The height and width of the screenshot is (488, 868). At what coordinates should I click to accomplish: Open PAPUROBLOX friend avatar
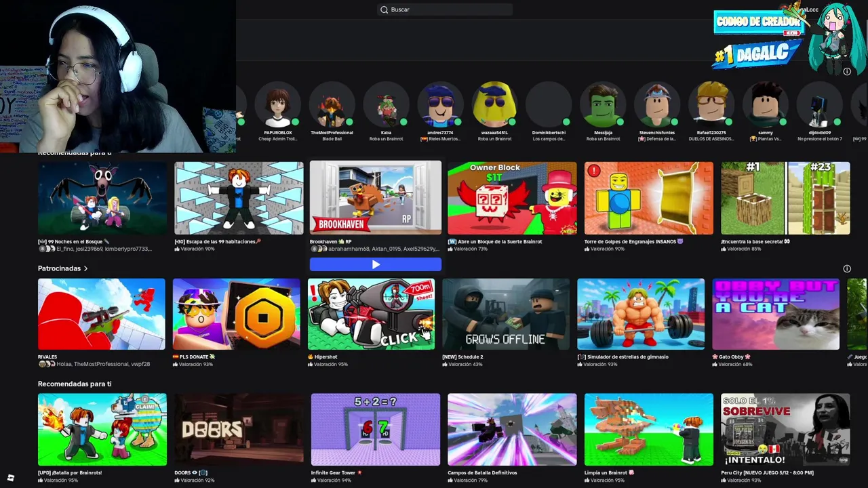pos(277,104)
